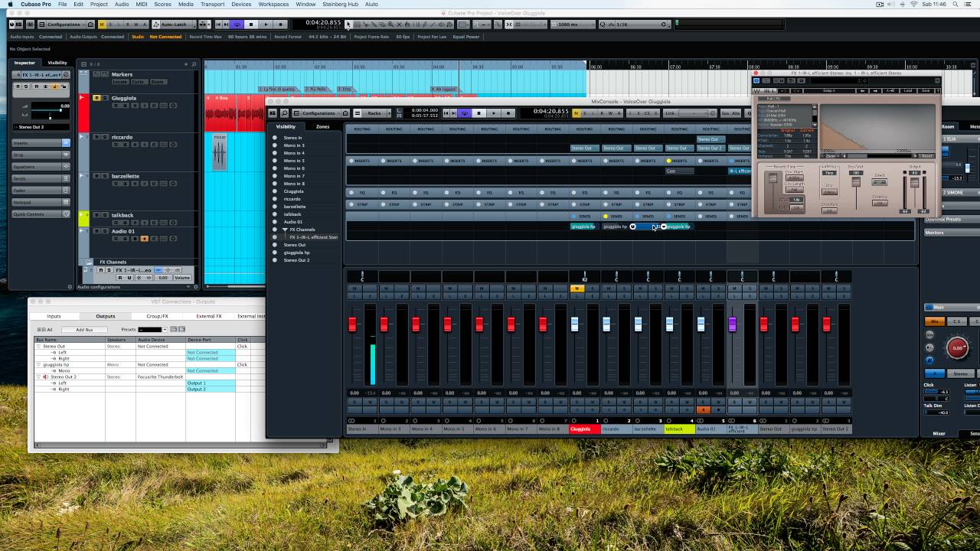Record-enable the Audio 01 track
This screenshot has width=980, height=551.
[136, 239]
